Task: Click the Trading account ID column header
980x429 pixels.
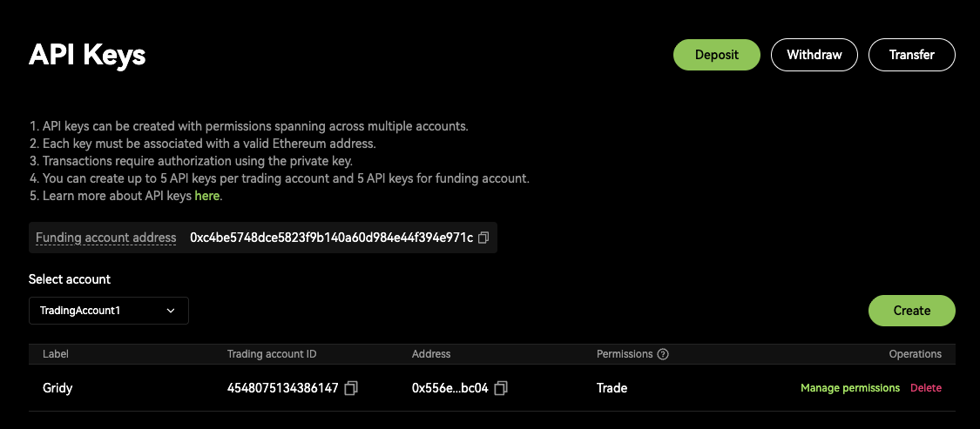Action: click(x=272, y=354)
